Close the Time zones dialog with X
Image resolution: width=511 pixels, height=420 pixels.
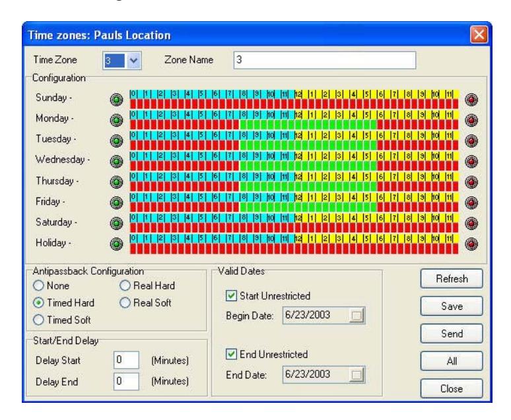pyautogui.click(x=479, y=34)
